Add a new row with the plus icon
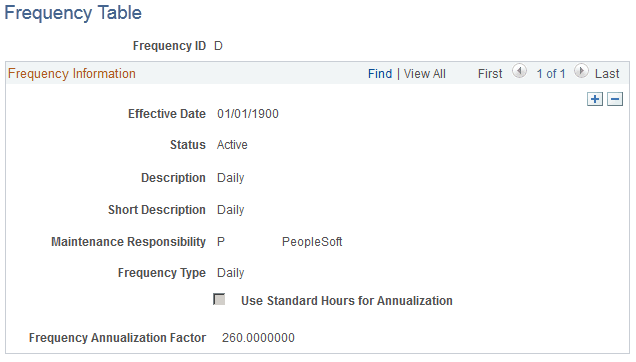Image resolution: width=636 pixels, height=362 pixels. (x=595, y=99)
